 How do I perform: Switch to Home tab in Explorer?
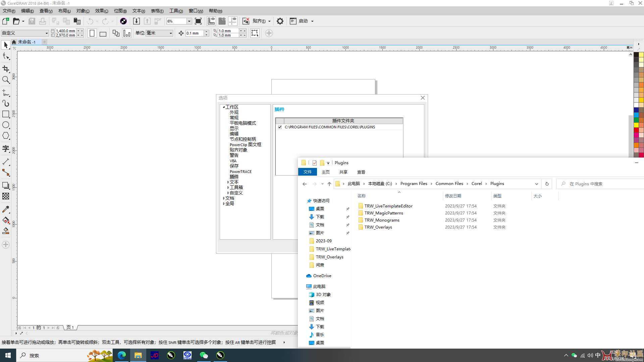(x=326, y=172)
